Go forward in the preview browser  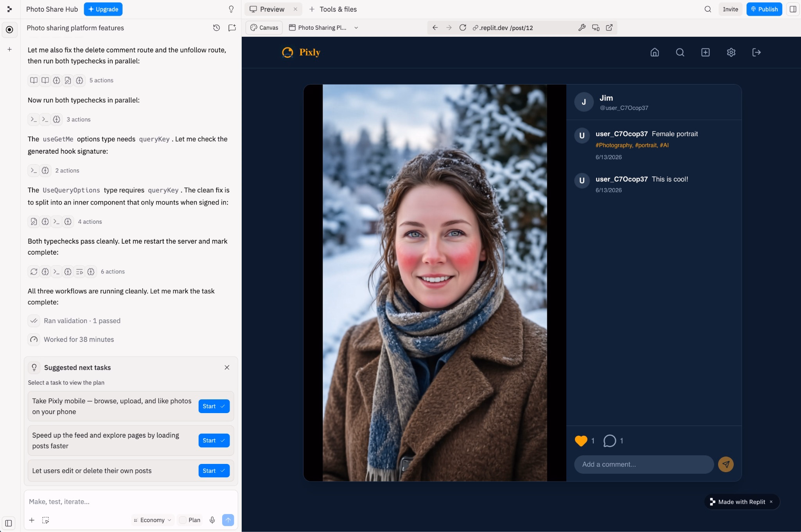coord(449,27)
